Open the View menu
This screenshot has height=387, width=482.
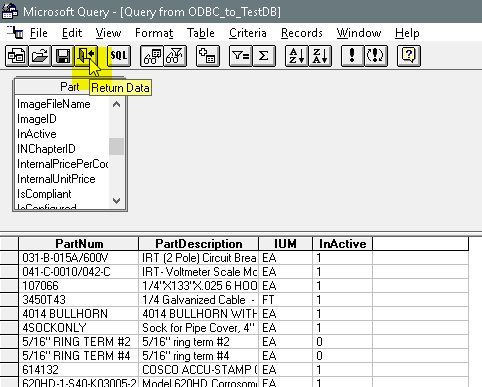pos(108,33)
